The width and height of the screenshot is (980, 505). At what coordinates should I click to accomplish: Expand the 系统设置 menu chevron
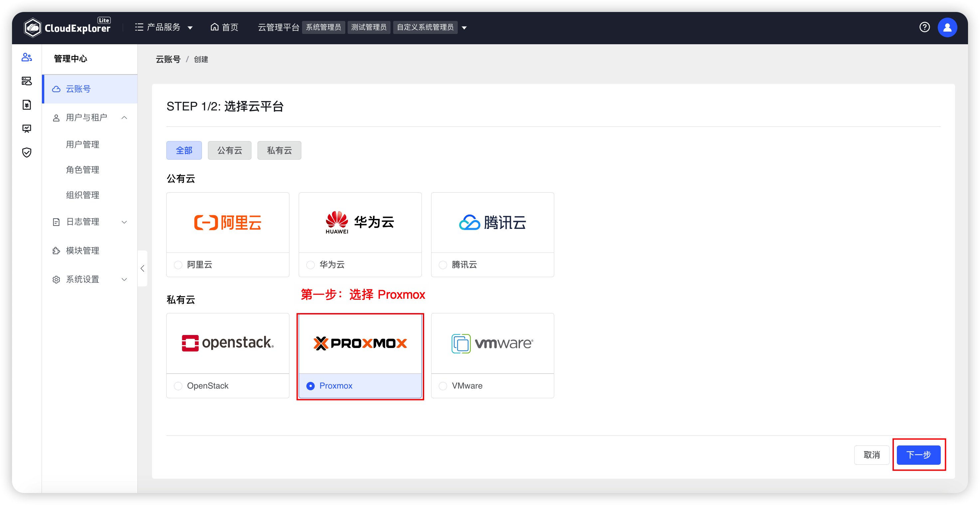[x=124, y=280]
